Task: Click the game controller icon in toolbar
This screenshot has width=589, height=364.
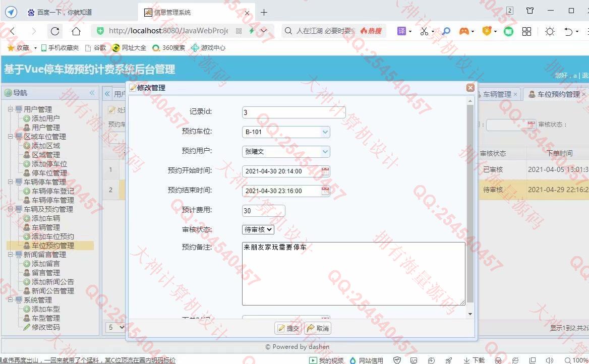Action: coord(464,31)
